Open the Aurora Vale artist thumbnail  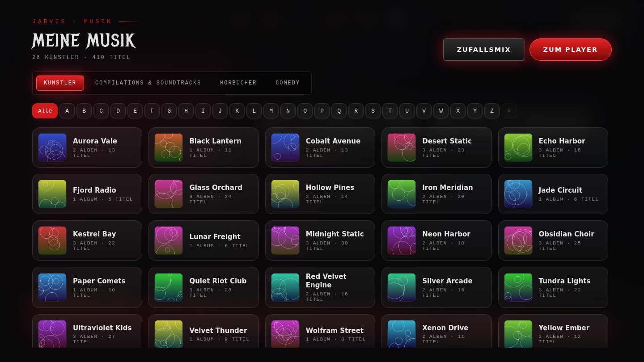(x=52, y=147)
